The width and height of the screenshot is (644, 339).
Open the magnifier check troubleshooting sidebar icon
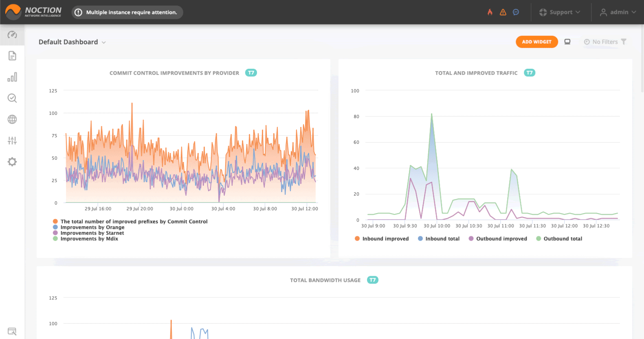coord(12,98)
